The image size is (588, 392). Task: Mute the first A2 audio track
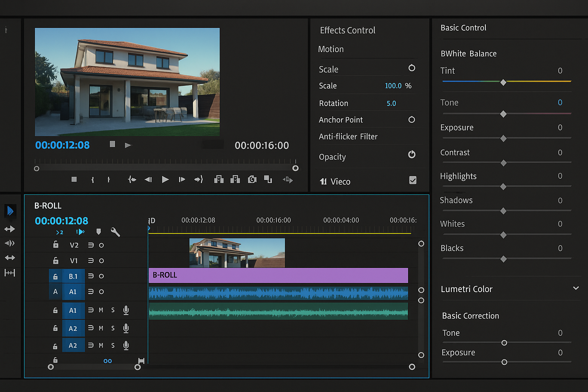coord(101,328)
